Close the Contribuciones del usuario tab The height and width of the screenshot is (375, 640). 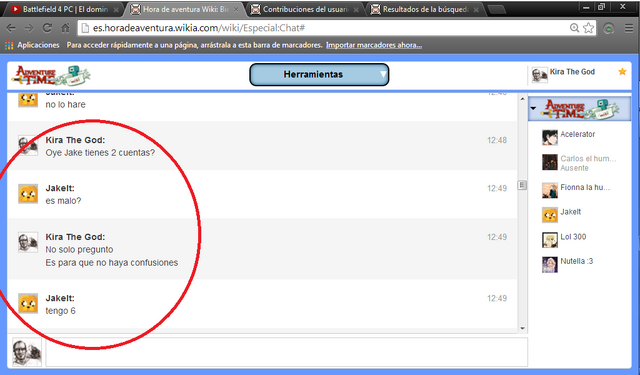tap(356, 9)
